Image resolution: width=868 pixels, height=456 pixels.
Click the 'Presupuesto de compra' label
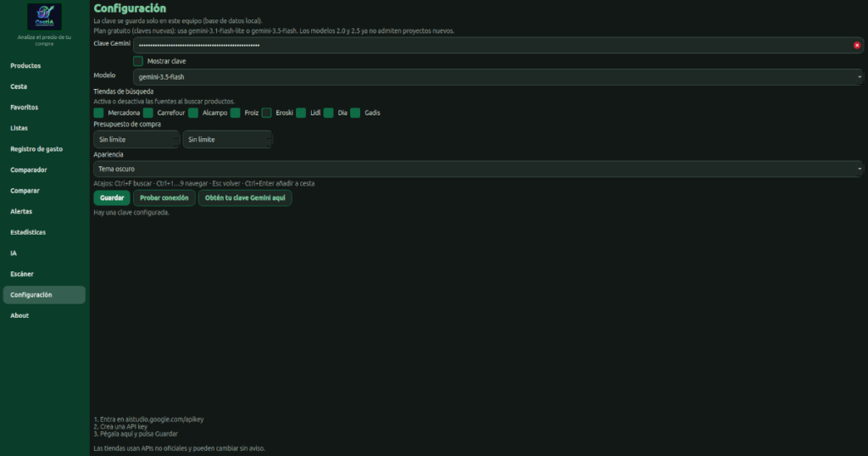click(x=127, y=124)
